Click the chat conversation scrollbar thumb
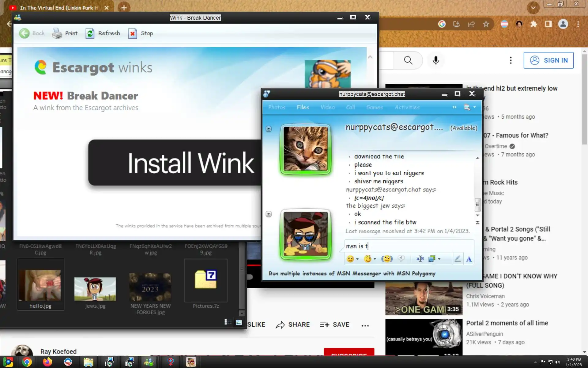 pyautogui.click(x=477, y=205)
